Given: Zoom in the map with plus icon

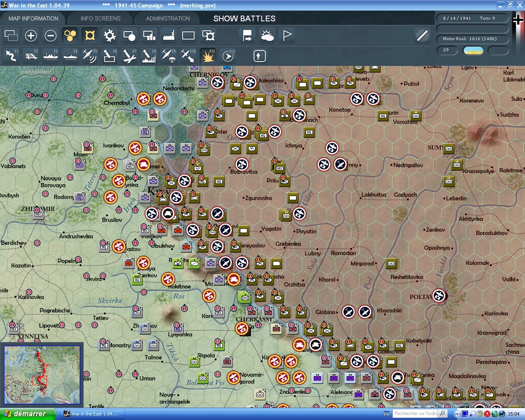Looking at the screenshot, I should pyautogui.click(x=31, y=36).
